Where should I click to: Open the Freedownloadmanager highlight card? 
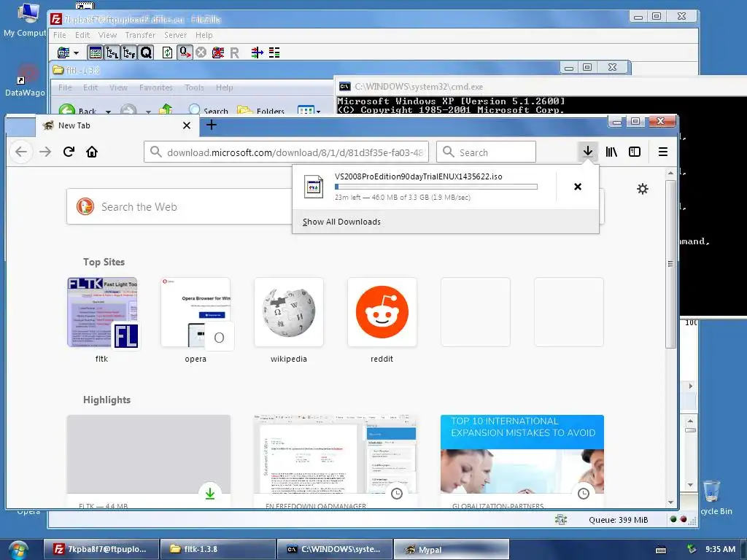(336, 462)
